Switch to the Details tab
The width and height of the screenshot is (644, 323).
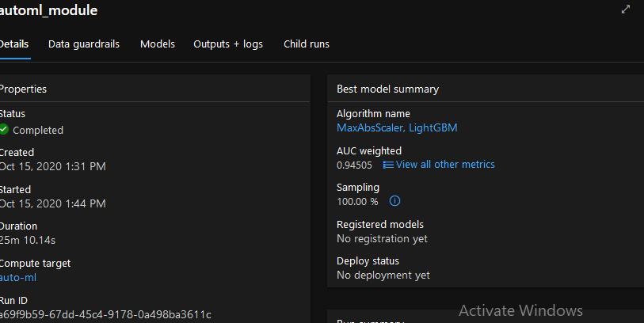point(14,44)
